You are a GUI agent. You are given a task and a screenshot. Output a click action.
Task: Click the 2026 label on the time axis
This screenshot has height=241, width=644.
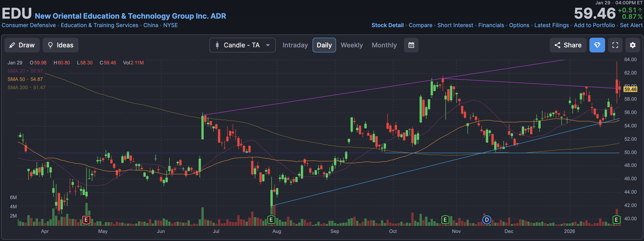[569, 231]
